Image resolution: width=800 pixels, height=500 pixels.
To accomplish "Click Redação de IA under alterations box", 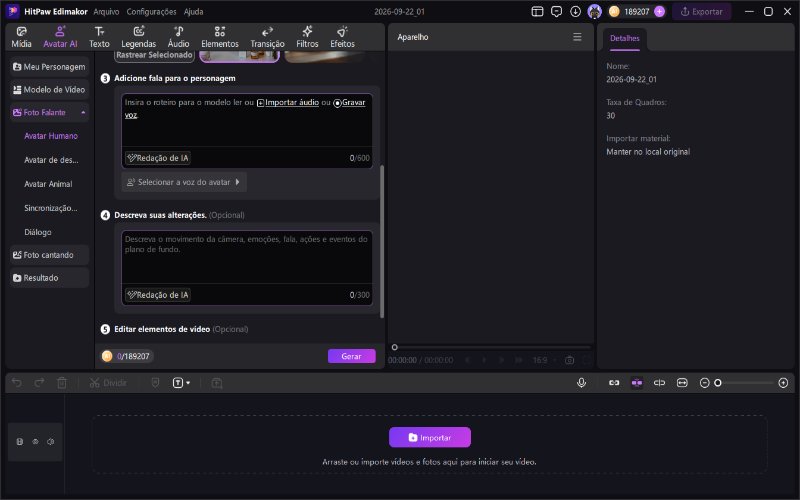I will pyautogui.click(x=158, y=295).
